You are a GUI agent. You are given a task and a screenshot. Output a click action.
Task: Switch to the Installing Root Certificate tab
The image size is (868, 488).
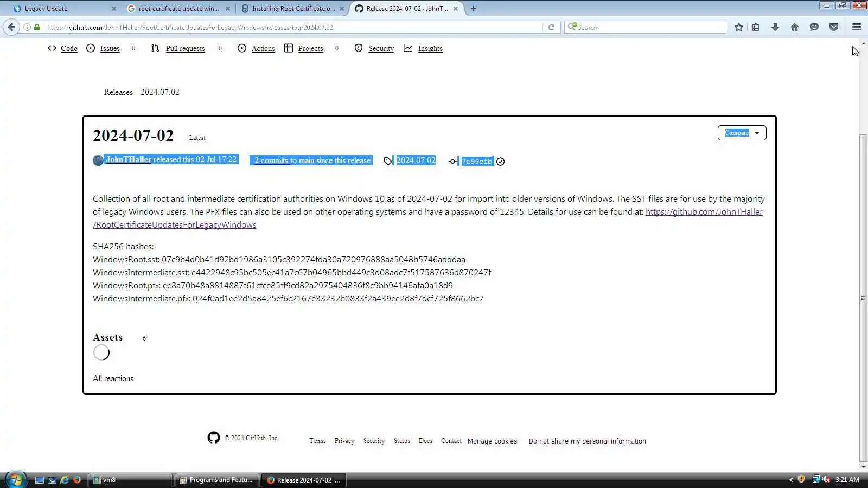[x=292, y=9]
